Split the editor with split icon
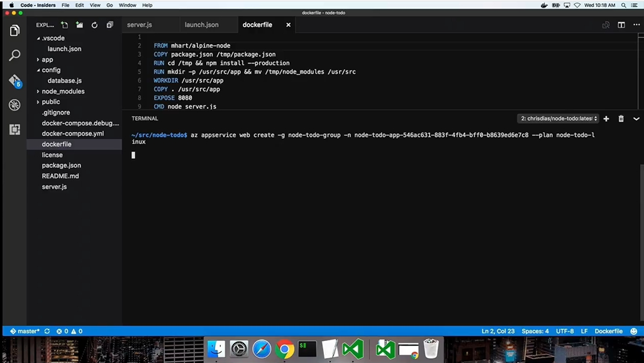Image resolution: width=644 pixels, height=363 pixels. point(621,25)
